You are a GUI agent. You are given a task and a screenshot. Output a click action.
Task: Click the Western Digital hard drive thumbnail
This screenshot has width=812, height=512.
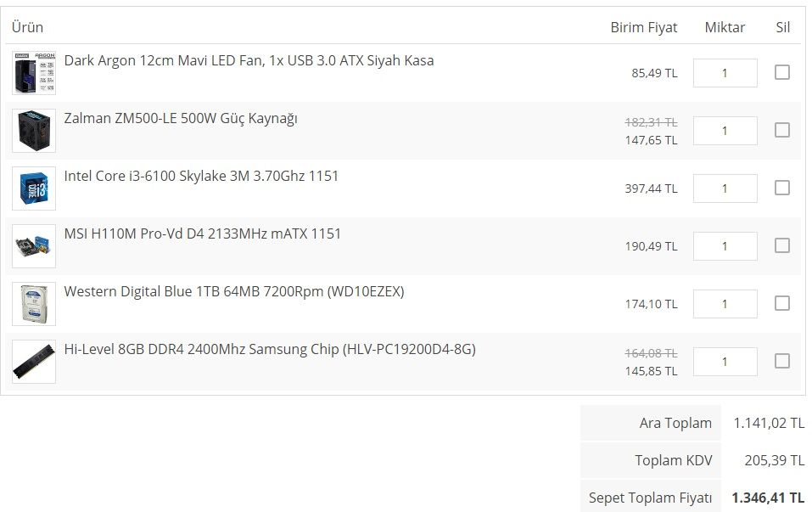click(34, 303)
